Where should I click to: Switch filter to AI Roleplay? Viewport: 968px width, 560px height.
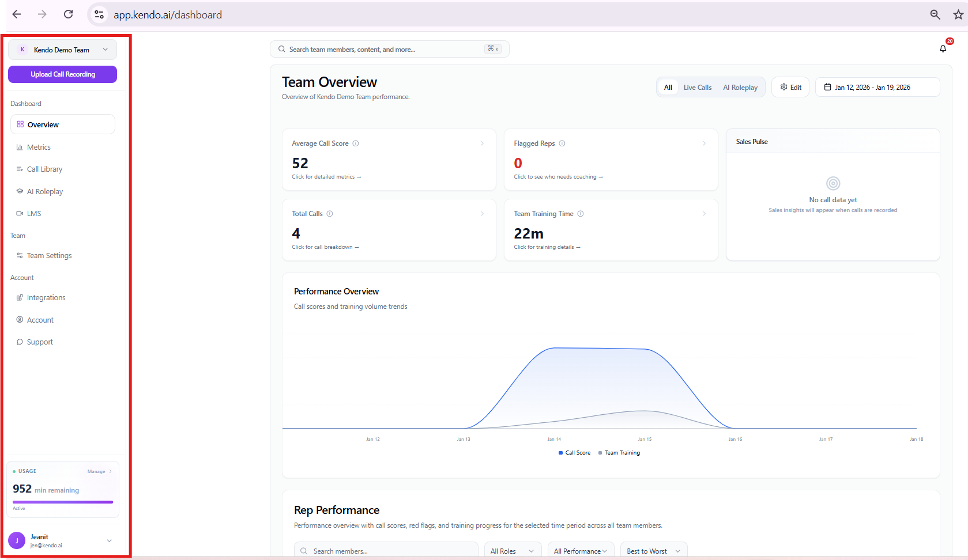pyautogui.click(x=740, y=88)
